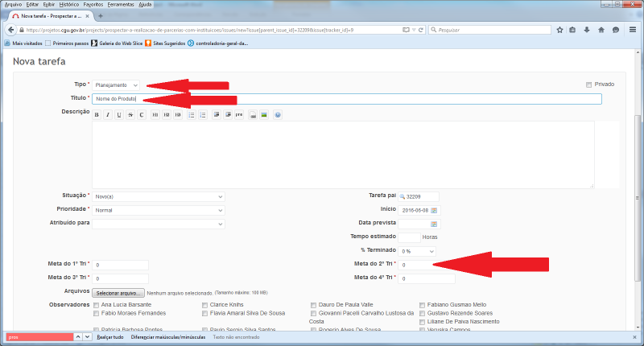Click the preformatted text (pre) icon
The image size is (644, 346).
point(239,115)
